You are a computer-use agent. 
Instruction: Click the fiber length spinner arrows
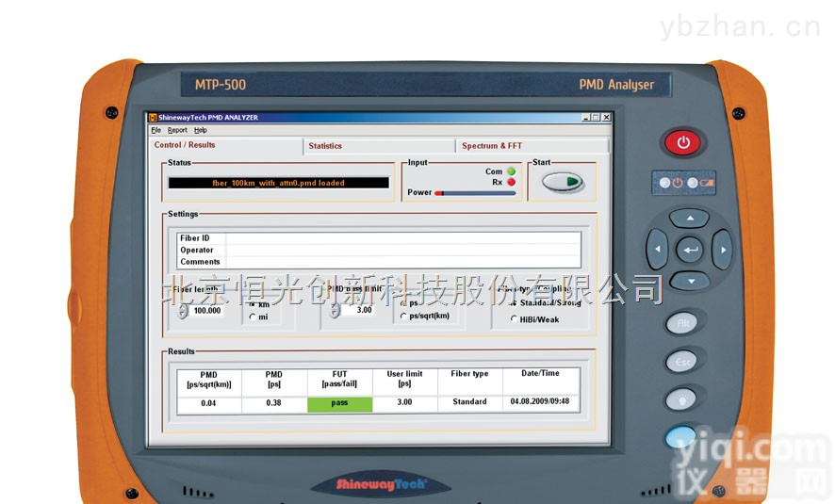pos(183,312)
